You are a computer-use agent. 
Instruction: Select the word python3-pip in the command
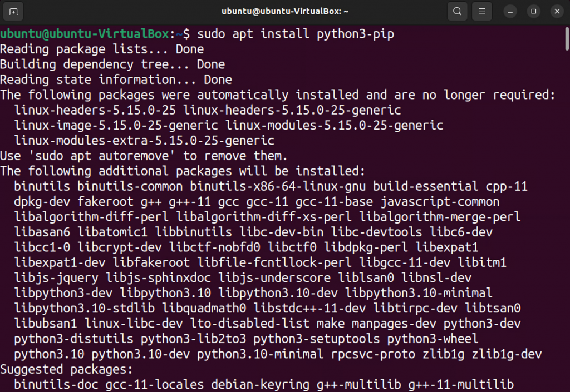pyautogui.click(x=356, y=34)
